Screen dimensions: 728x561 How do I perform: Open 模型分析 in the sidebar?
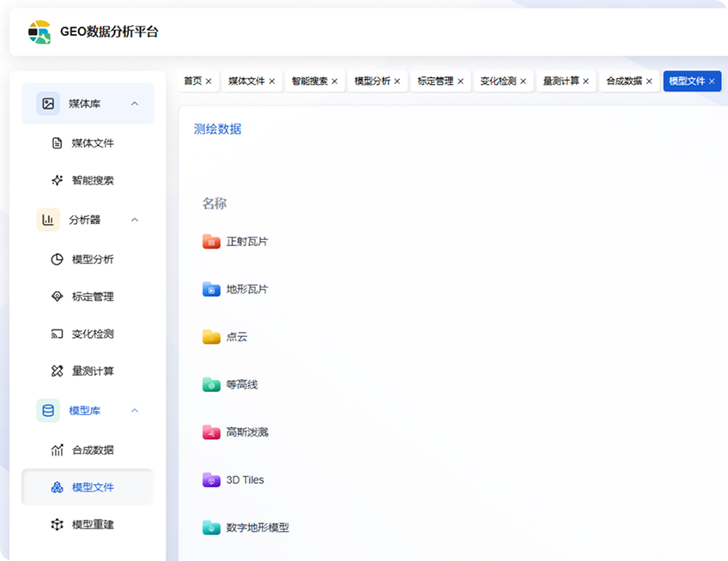tap(88, 259)
